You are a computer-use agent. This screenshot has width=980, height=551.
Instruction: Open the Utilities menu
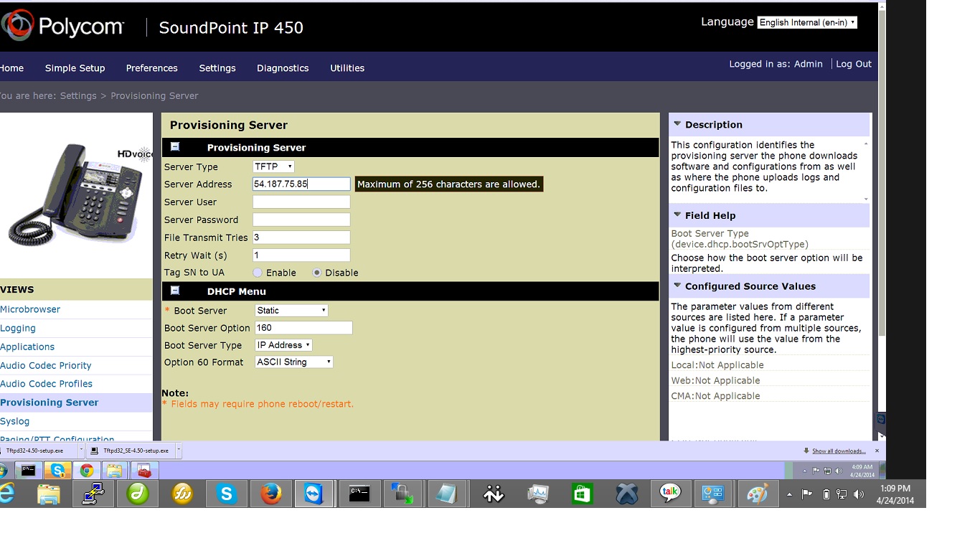pyautogui.click(x=347, y=68)
